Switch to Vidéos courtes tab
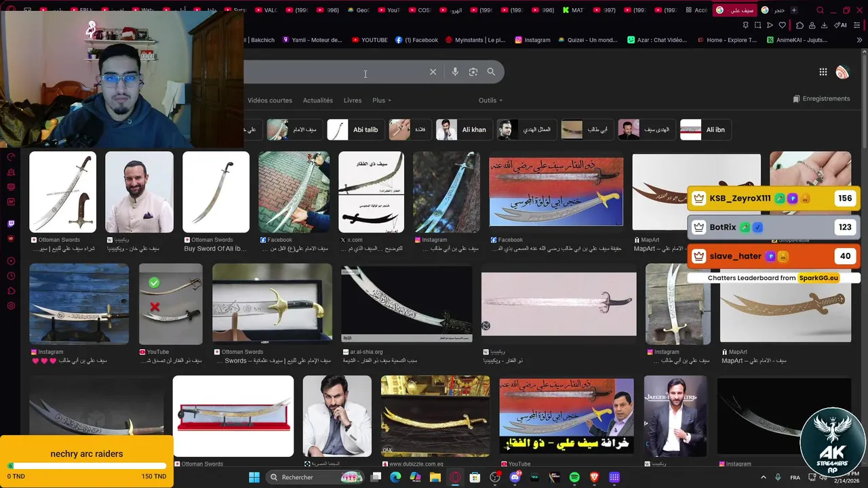Viewport: 868px width, 488px height. pyautogui.click(x=270, y=100)
